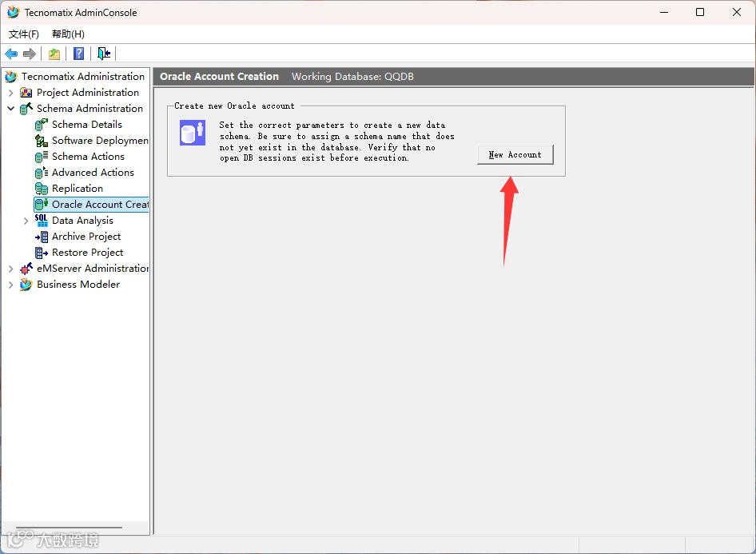Select Replication tree item

point(78,189)
